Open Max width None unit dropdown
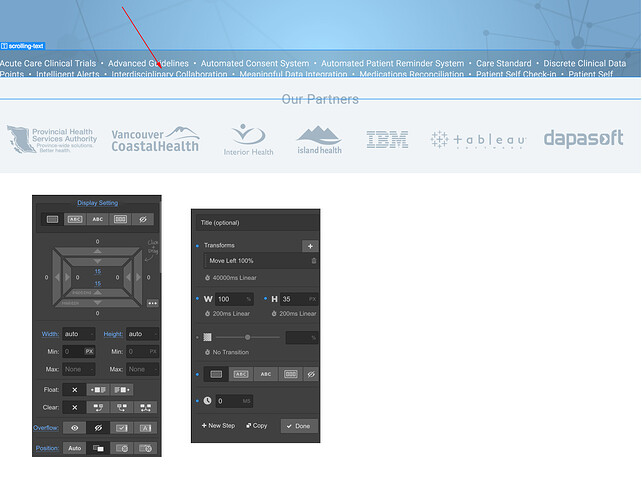The width and height of the screenshot is (642, 500). 92,369
